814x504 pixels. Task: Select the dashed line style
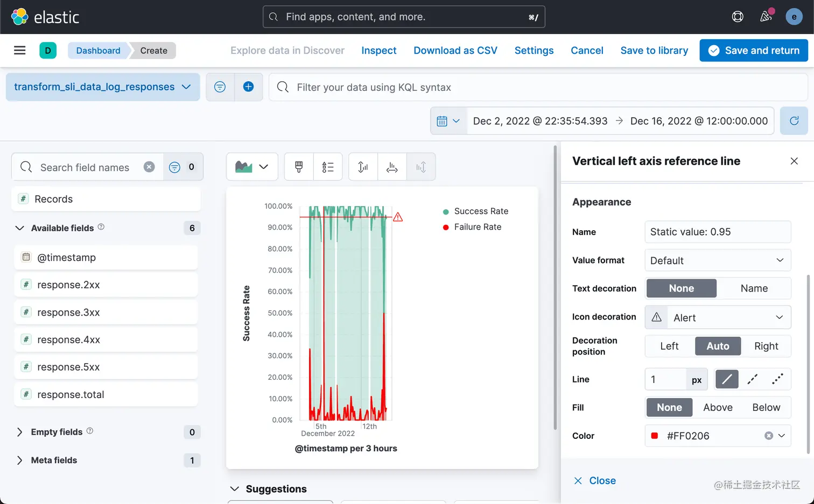(752, 380)
